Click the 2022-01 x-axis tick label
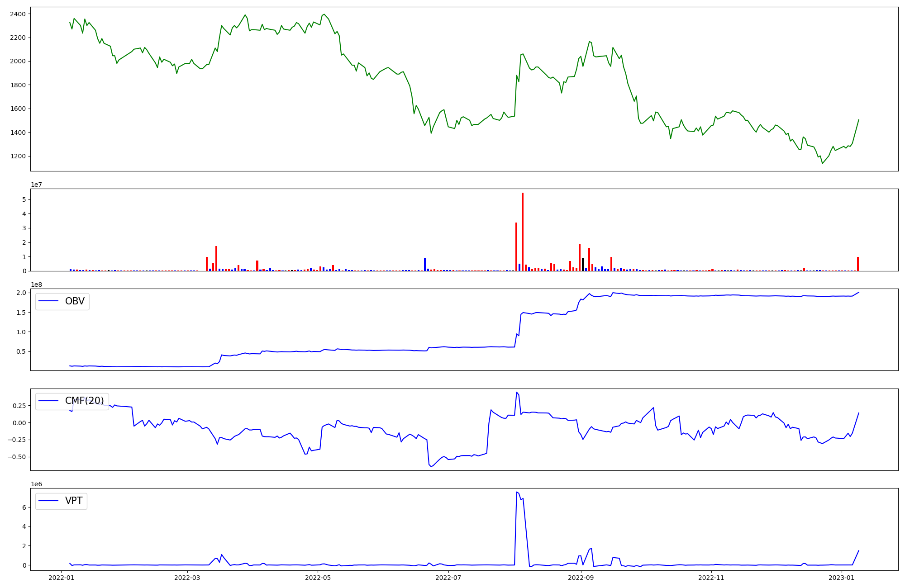Screen dimensions: 905x588 click(x=62, y=578)
